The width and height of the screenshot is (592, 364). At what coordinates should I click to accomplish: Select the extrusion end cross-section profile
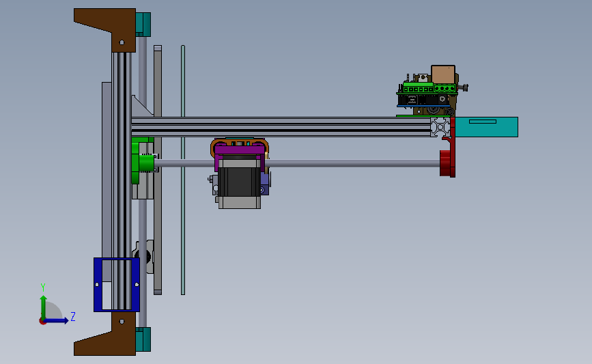(440, 127)
